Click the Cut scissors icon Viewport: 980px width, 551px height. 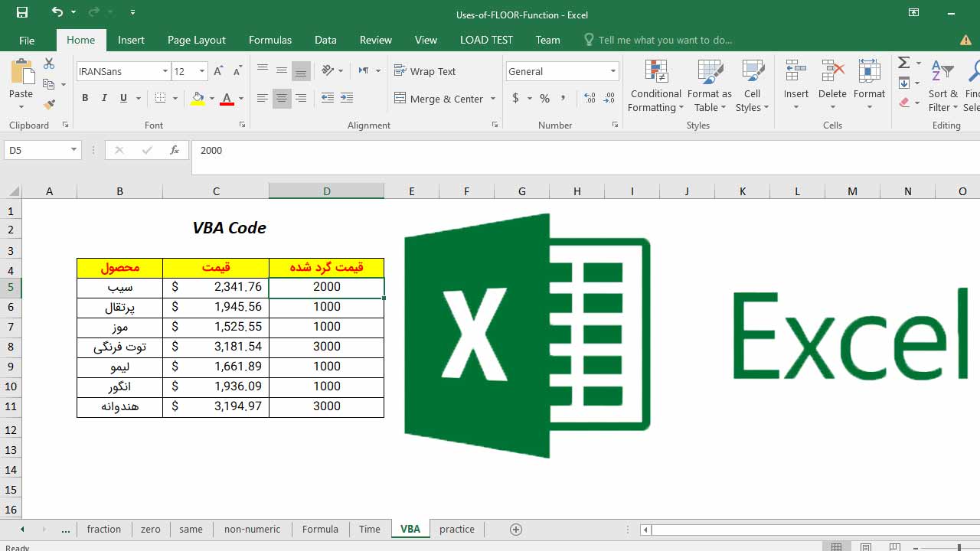[x=50, y=64]
